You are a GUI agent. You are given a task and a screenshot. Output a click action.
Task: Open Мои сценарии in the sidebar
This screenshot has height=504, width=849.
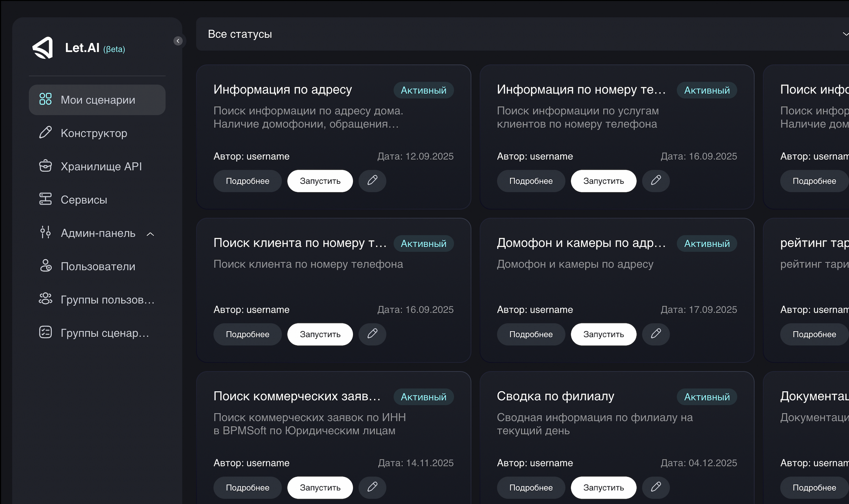(97, 100)
